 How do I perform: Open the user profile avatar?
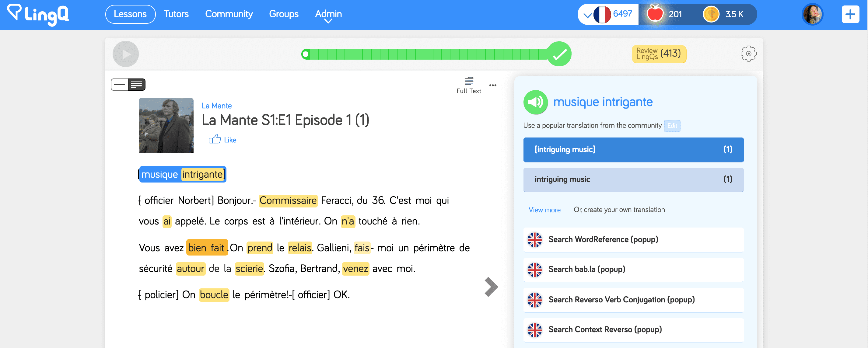click(812, 15)
